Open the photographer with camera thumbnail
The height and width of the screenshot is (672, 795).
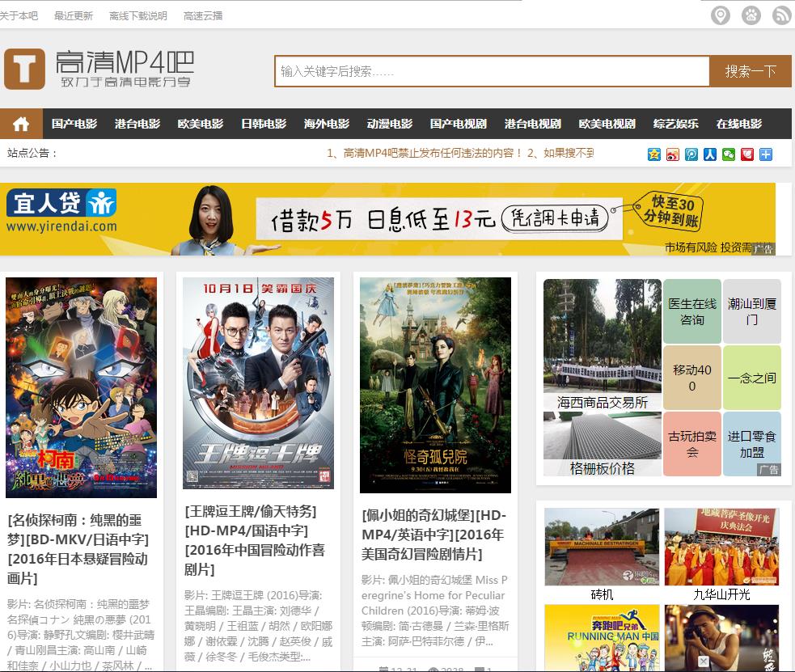coord(721,639)
